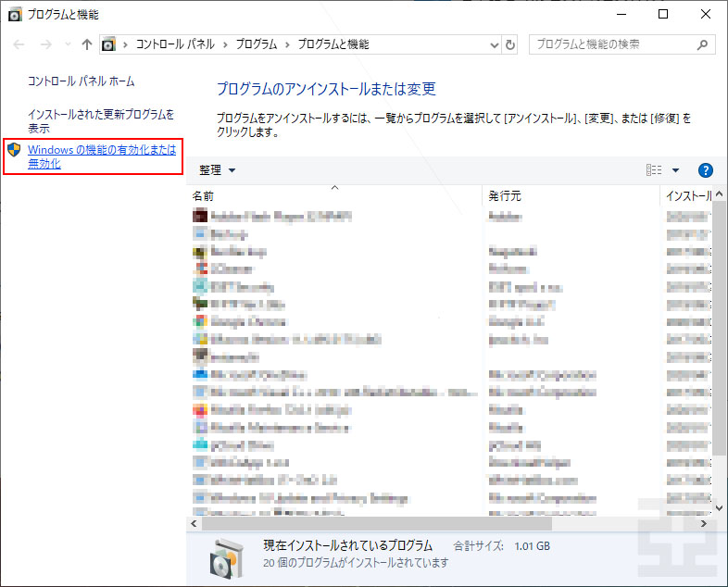Maximize the プログラムと機能 window
Viewport: 728px width, 587px height.
pyautogui.click(x=663, y=15)
